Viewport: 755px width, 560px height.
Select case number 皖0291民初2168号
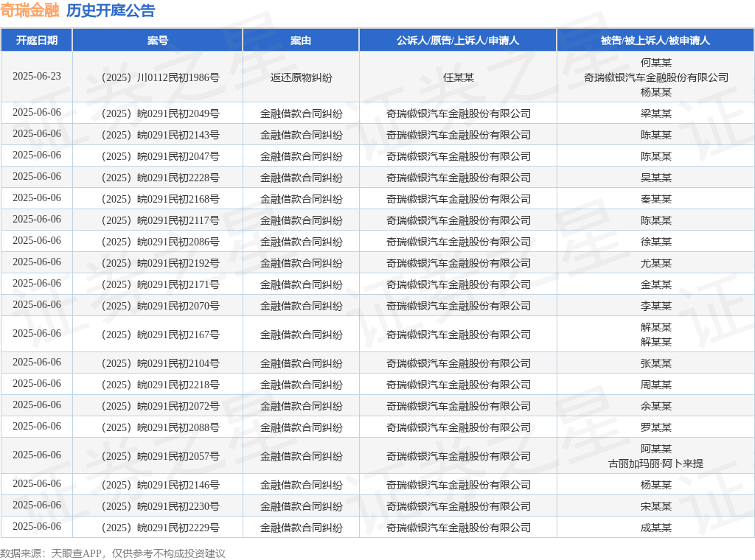pyautogui.click(x=160, y=199)
